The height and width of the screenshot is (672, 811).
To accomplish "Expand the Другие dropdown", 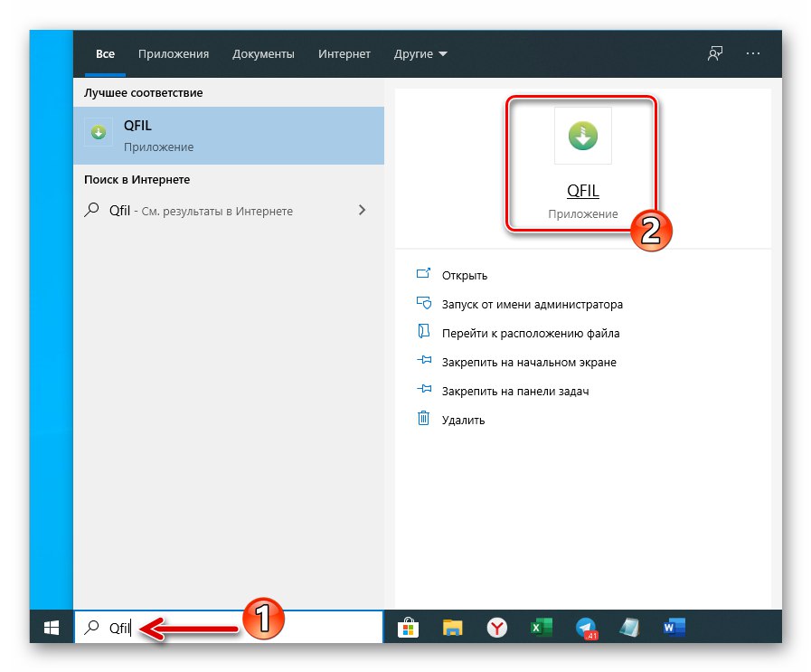I will (x=420, y=53).
